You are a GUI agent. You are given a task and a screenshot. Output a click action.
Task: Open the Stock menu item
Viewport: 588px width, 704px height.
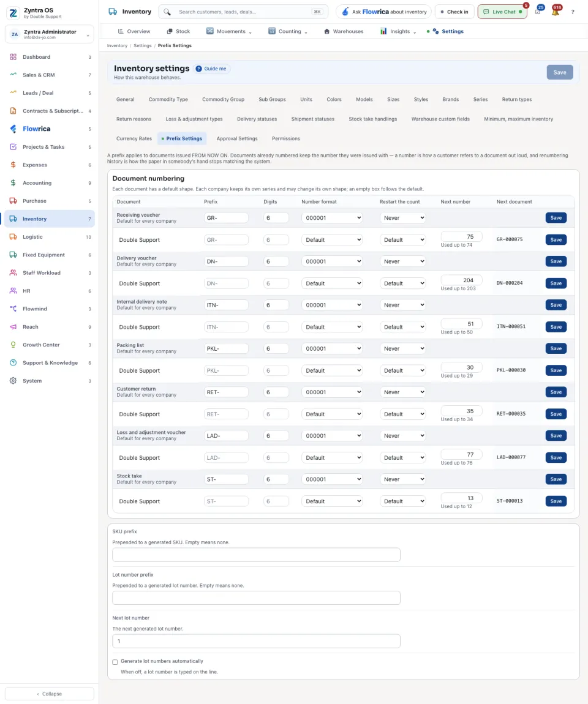pyautogui.click(x=178, y=31)
